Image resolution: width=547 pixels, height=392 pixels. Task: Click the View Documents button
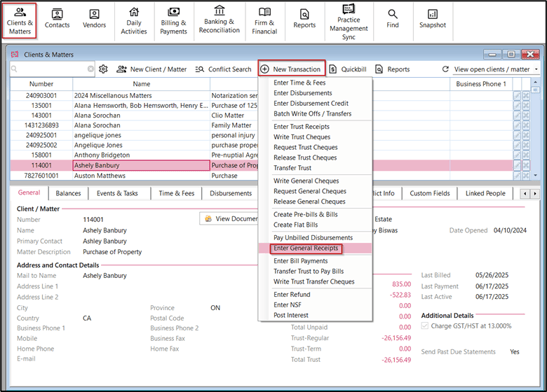point(229,219)
